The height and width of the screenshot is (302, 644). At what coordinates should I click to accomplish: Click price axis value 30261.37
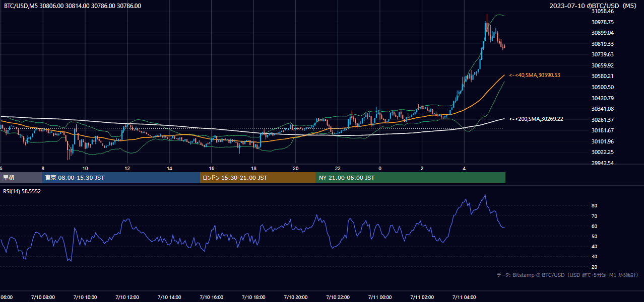(602, 120)
